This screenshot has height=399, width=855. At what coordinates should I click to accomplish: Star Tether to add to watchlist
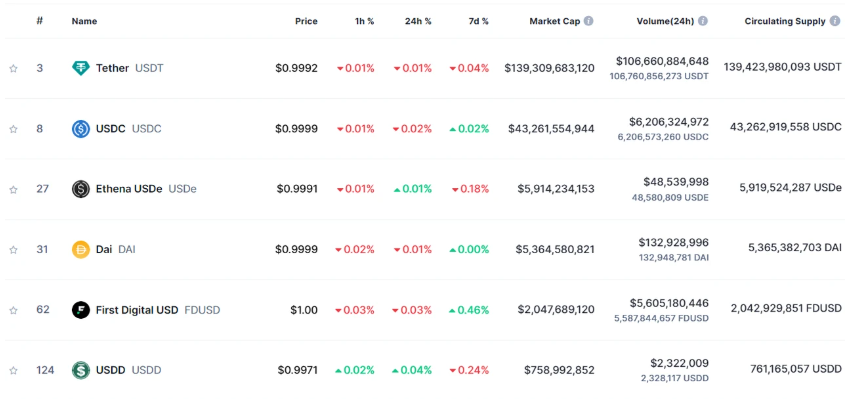(14, 69)
